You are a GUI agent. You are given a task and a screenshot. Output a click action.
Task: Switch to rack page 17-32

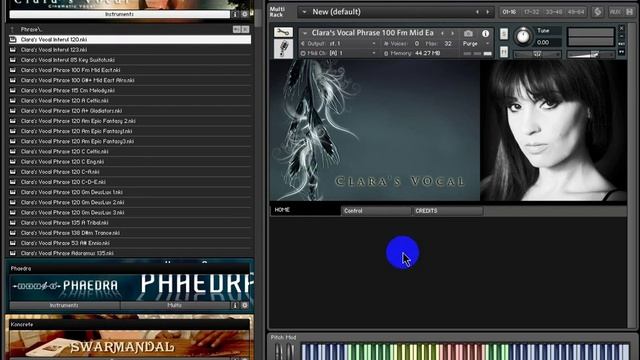(531, 12)
